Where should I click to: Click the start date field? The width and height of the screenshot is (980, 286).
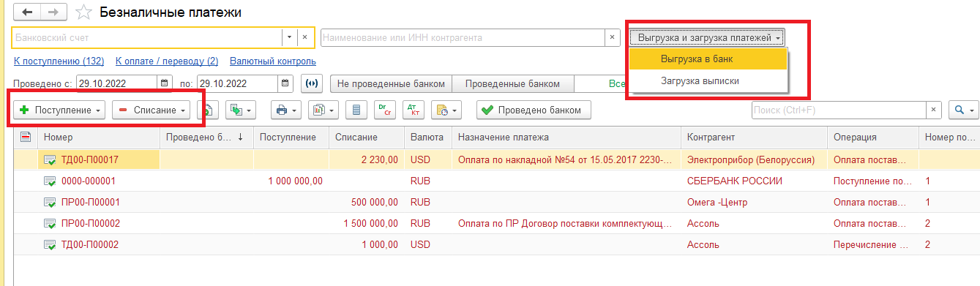pos(117,83)
